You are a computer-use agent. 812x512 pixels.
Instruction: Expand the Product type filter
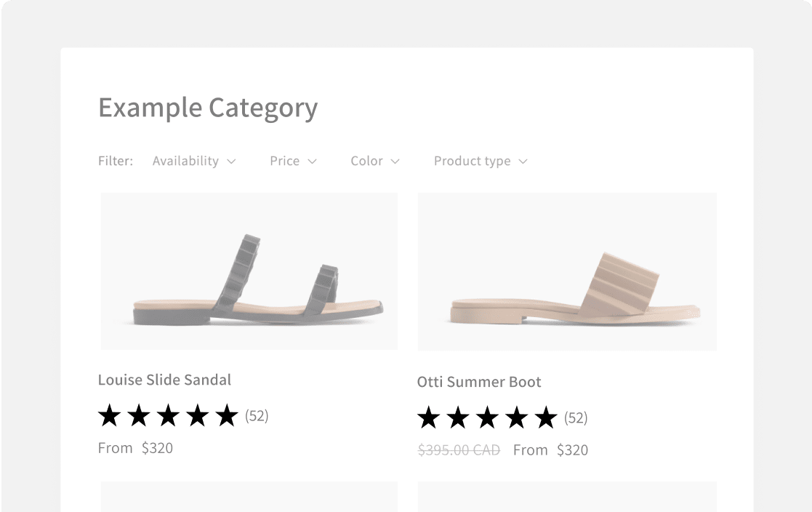(x=481, y=161)
